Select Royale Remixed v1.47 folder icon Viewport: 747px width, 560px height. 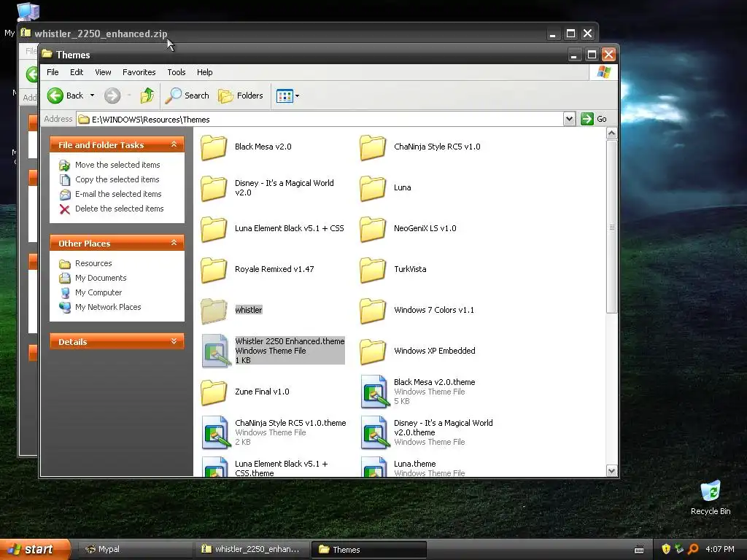pos(214,270)
